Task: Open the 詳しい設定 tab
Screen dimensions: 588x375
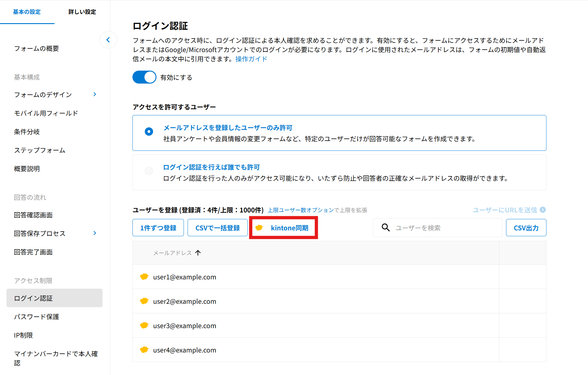Action: (82, 12)
